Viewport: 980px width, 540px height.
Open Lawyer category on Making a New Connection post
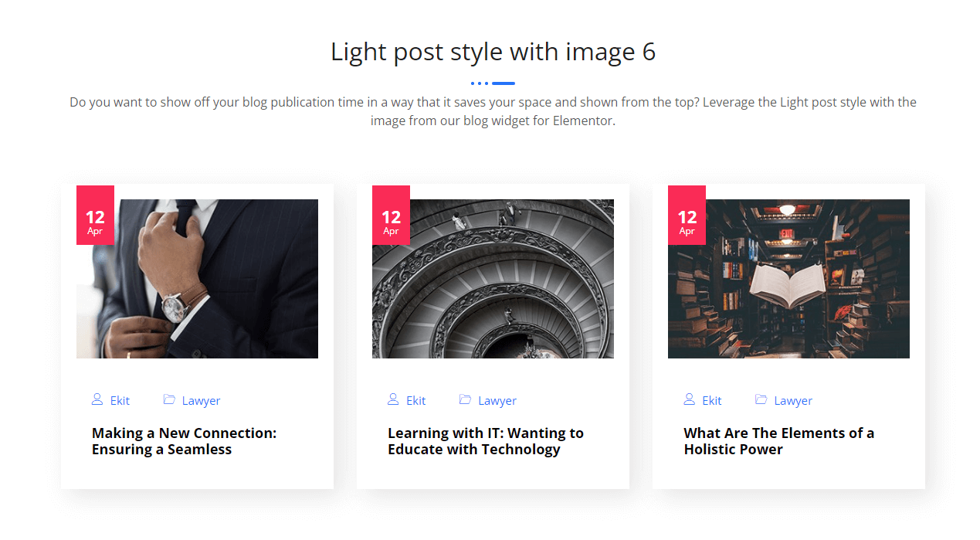[201, 401]
